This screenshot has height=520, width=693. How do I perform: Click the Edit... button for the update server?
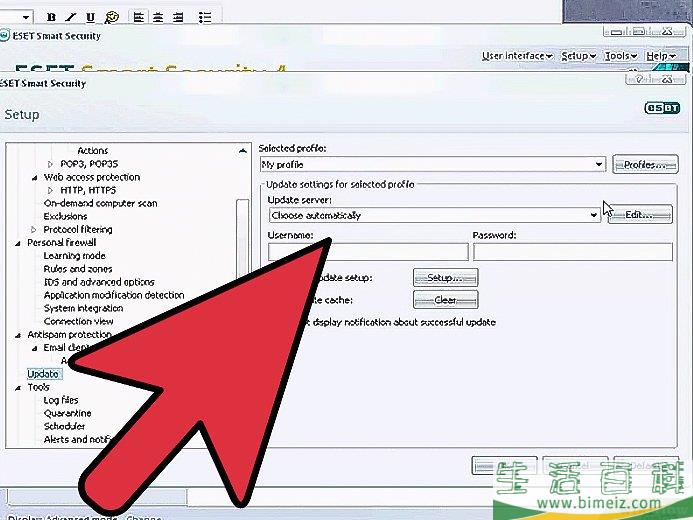(640, 215)
